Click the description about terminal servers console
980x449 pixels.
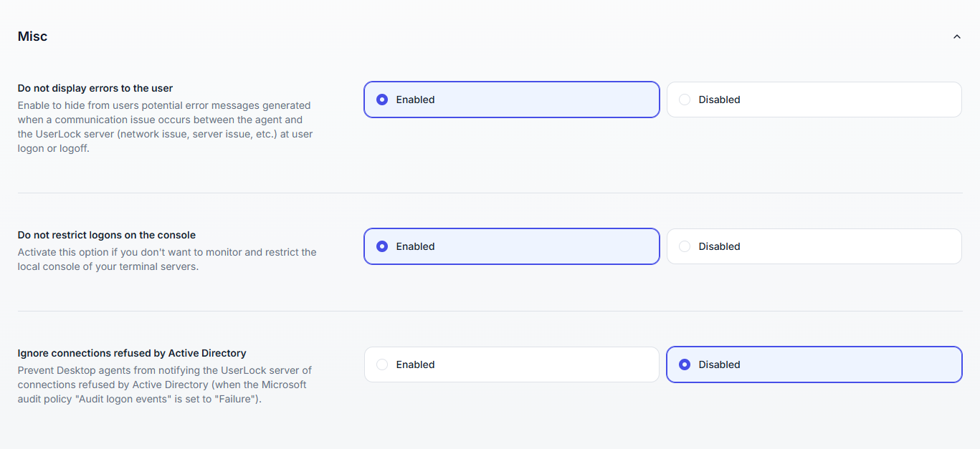point(166,259)
